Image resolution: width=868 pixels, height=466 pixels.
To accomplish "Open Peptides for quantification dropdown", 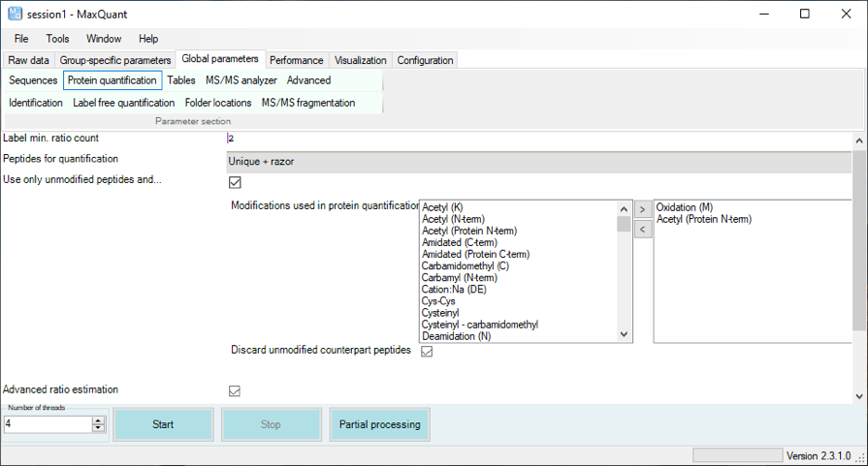I will 538,162.
